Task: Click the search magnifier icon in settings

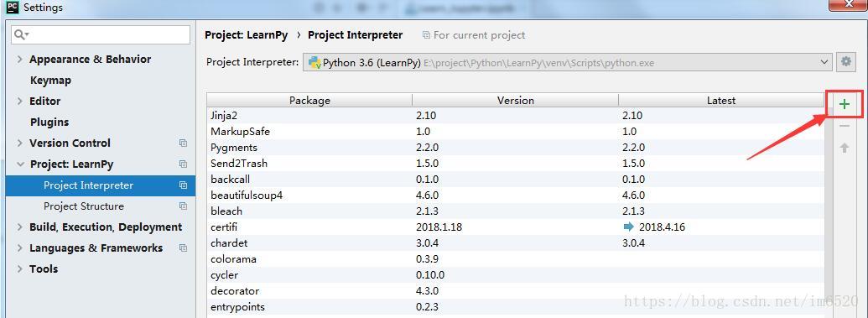Action: point(20,35)
